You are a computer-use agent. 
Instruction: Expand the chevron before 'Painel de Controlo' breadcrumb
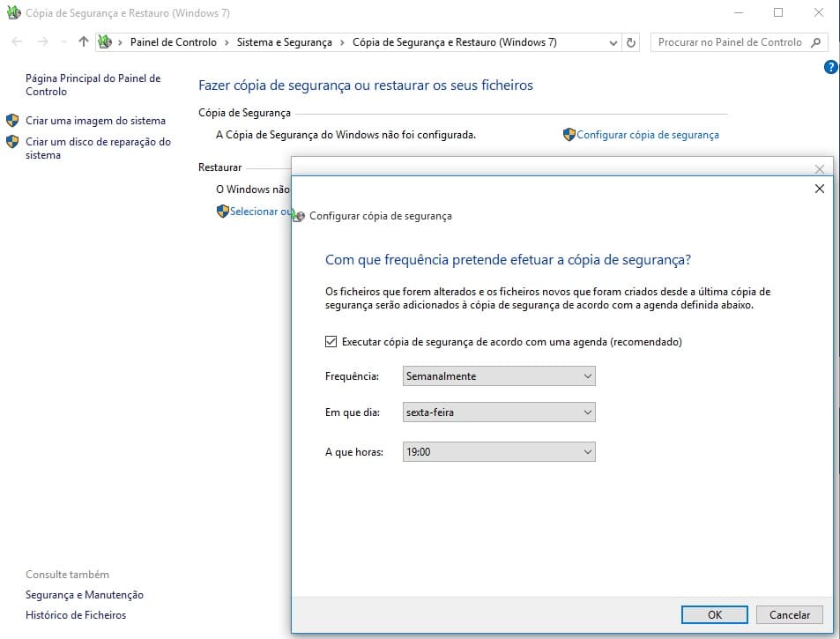click(120, 43)
